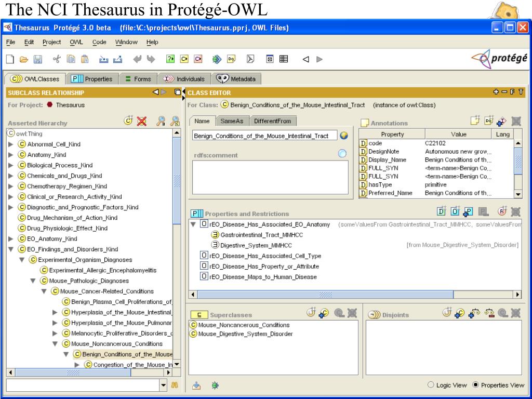Open the File menu
This screenshot has width=532, height=399.
point(11,42)
